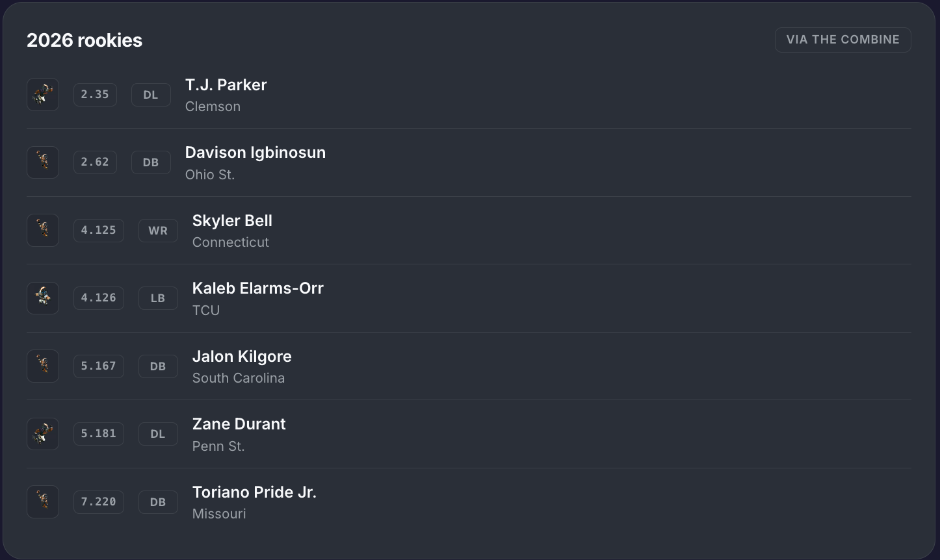Open Davison Igbinosun's player icon
The width and height of the screenshot is (940, 560).
click(x=43, y=162)
